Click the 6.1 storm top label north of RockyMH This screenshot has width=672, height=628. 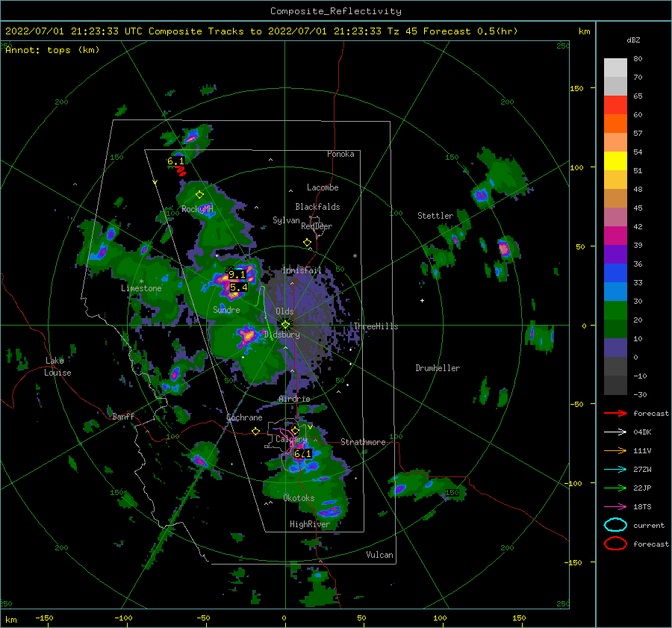pyautogui.click(x=175, y=161)
